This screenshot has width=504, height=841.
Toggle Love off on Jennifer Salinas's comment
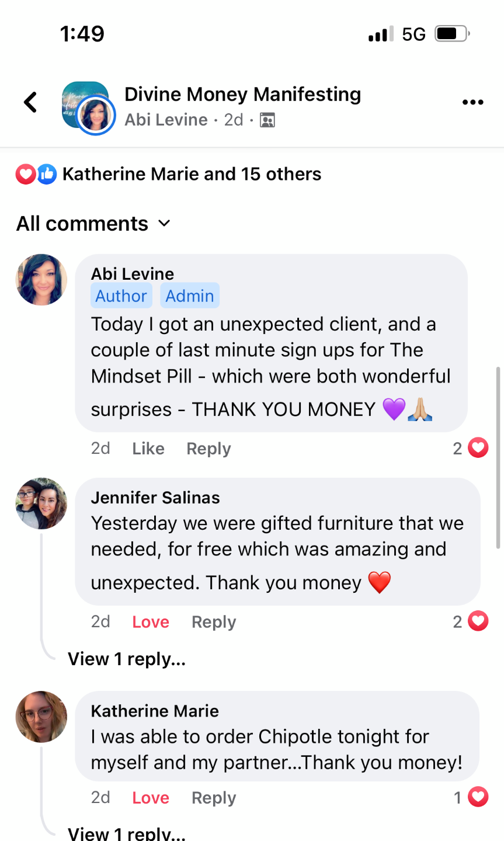point(150,622)
